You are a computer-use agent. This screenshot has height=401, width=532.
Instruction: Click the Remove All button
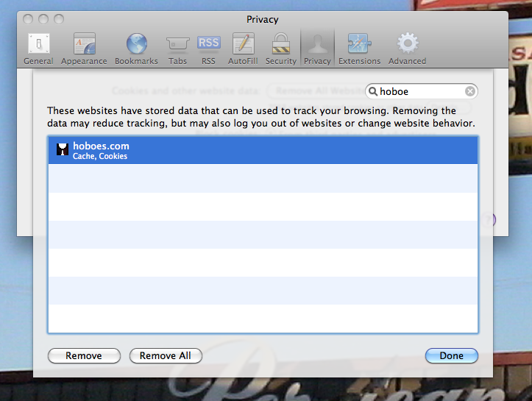coord(166,356)
